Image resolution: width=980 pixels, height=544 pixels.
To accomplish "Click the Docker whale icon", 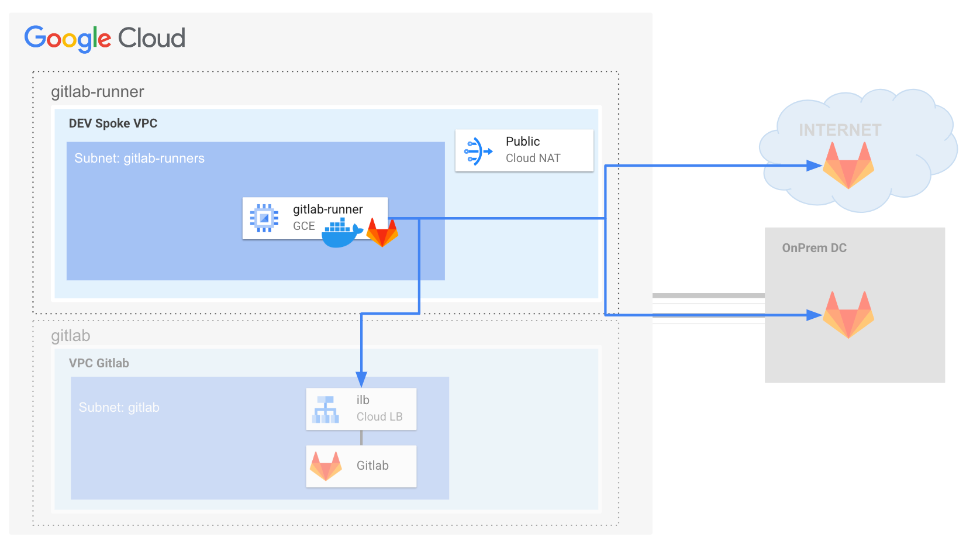I will tap(342, 233).
